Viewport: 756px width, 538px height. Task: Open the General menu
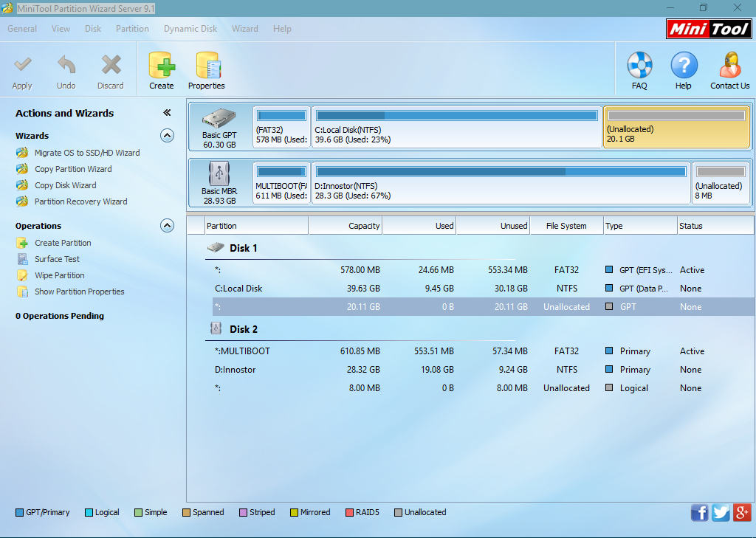[22, 29]
